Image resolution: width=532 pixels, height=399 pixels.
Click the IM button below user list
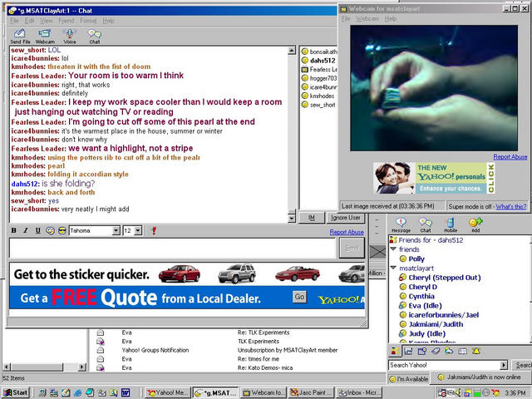[x=311, y=218]
